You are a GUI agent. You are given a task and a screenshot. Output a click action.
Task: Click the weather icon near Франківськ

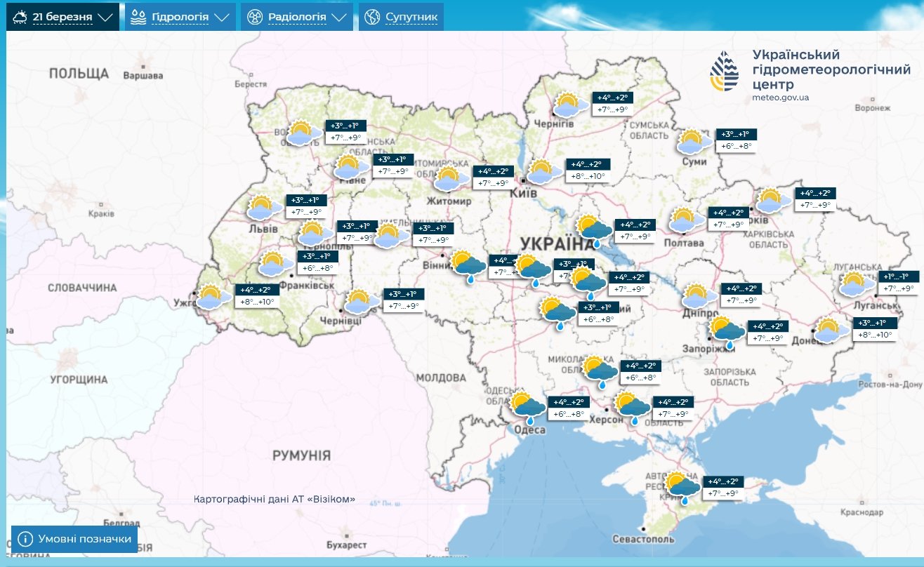[277, 264]
